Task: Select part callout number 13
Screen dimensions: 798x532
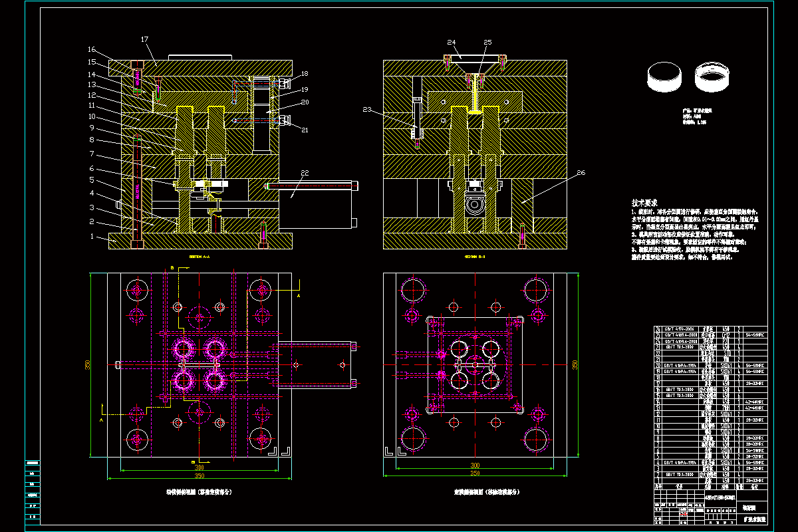Action: pos(92,84)
